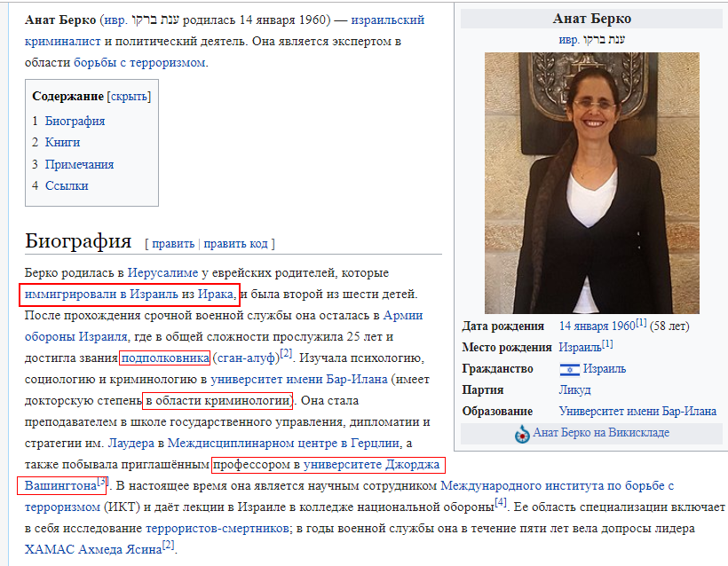Jump to contents item 'Примечания'
728x566 pixels.
pyautogui.click(x=79, y=164)
